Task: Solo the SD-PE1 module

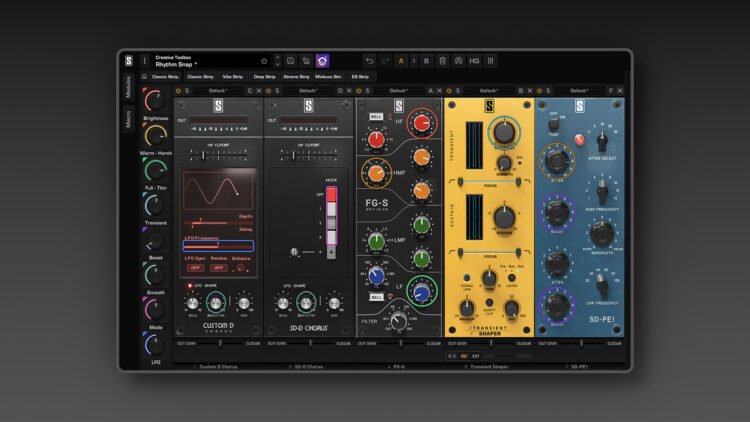Action: (x=548, y=90)
